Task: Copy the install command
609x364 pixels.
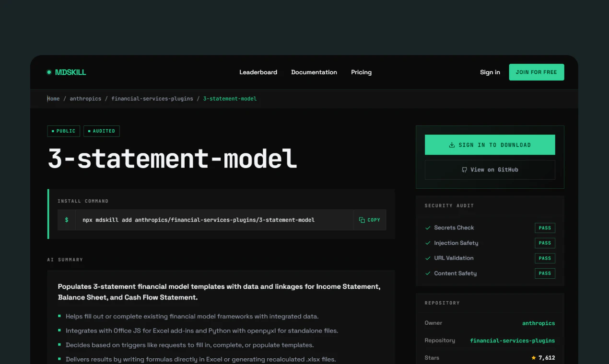Action: coord(370,220)
